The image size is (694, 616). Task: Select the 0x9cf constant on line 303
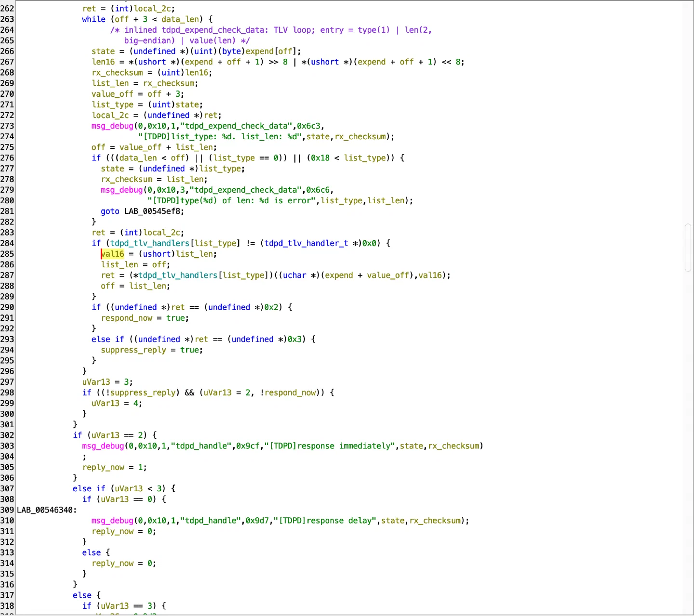tap(248, 446)
